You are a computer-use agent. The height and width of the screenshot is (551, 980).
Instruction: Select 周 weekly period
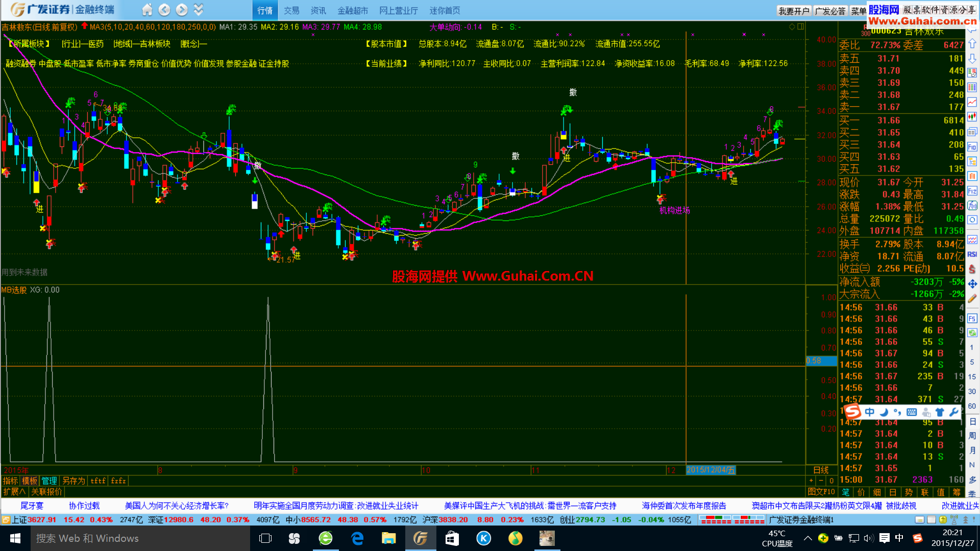click(972, 436)
